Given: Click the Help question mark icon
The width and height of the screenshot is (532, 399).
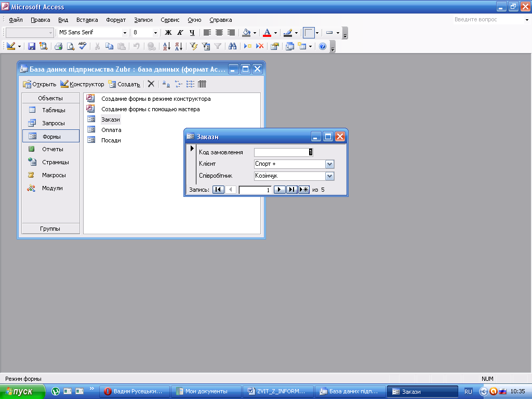Looking at the screenshot, I should pos(323,46).
